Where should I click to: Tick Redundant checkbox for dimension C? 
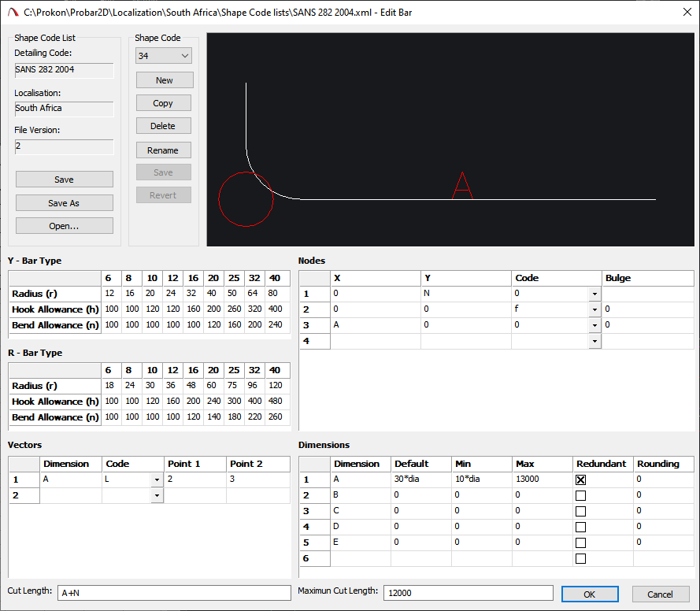(x=581, y=511)
